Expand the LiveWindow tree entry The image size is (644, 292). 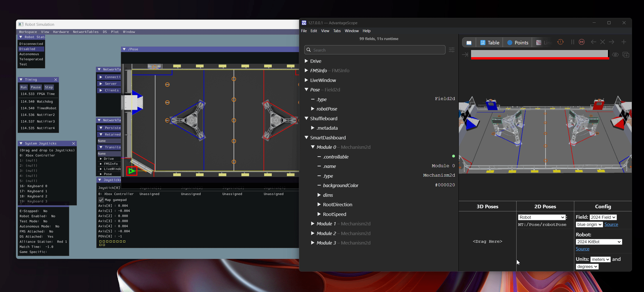pyautogui.click(x=306, y=80)
